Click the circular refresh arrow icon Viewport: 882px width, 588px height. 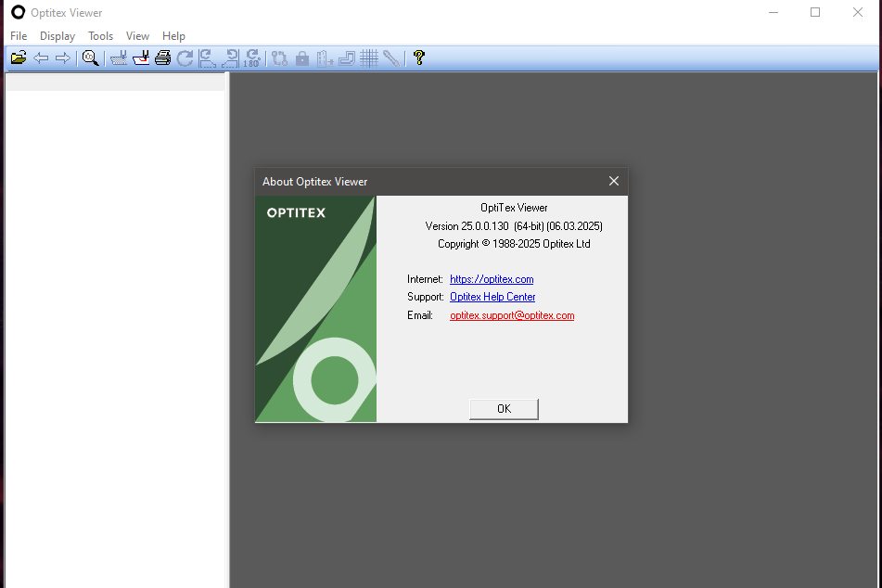click(x=185, y=58)
